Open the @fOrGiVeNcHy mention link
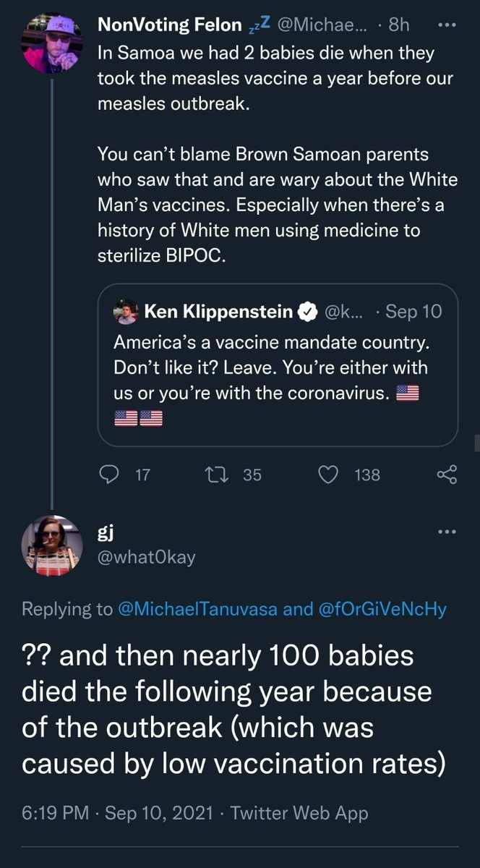480x868 pixels. [x=382, y=609]
